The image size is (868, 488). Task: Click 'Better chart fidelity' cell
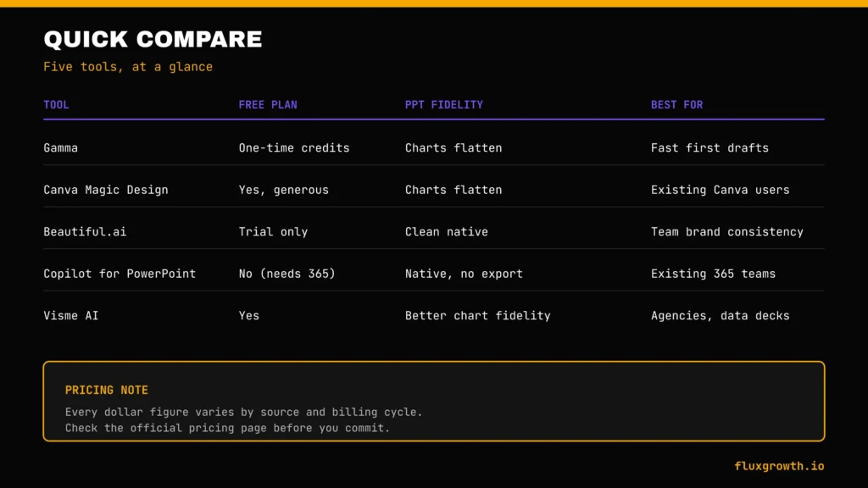click(x=478, y=315)
